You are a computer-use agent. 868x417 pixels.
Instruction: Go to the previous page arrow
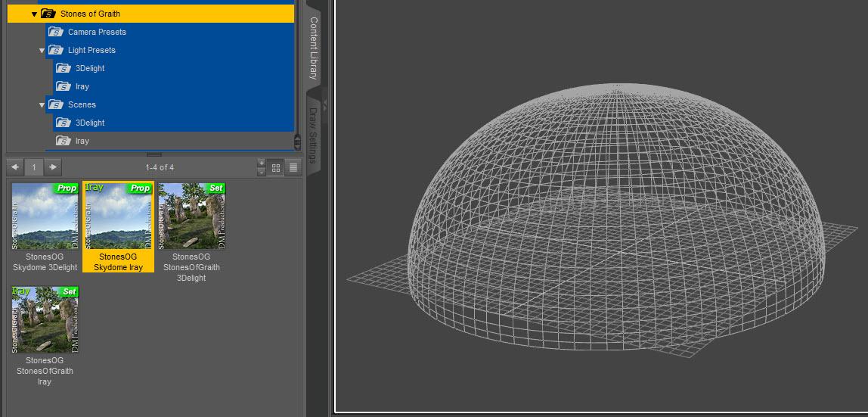[x=15, y=167]
